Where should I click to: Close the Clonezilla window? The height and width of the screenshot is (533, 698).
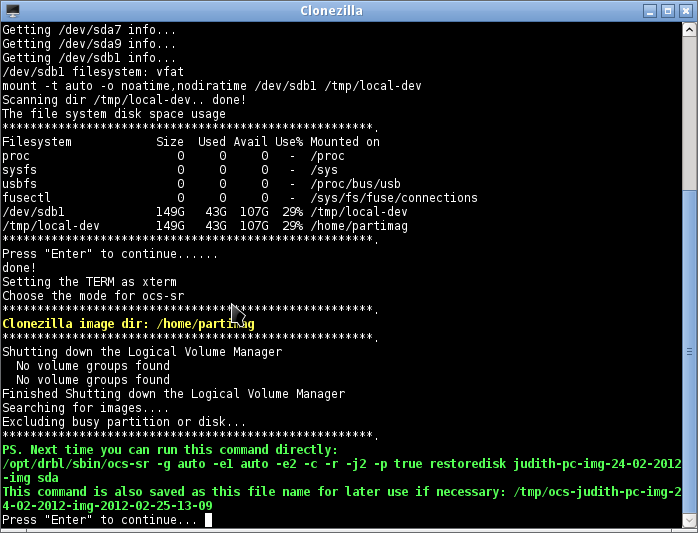click(686, 11)
